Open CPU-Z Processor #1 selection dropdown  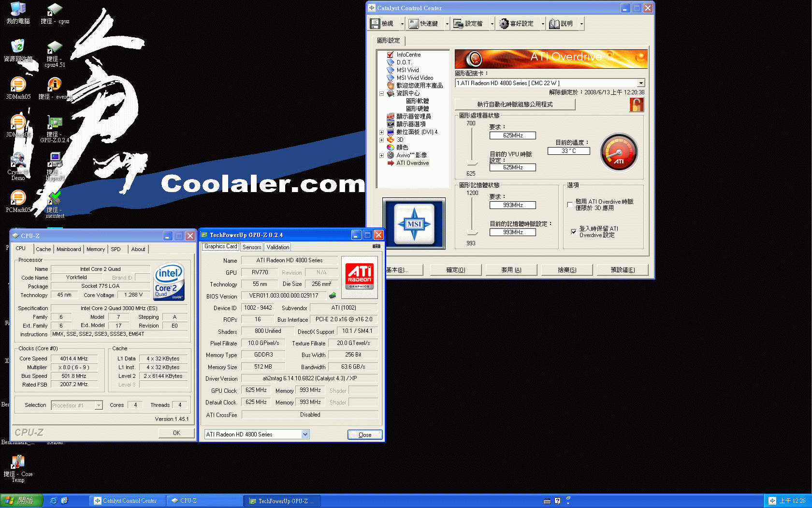point(99,405)
